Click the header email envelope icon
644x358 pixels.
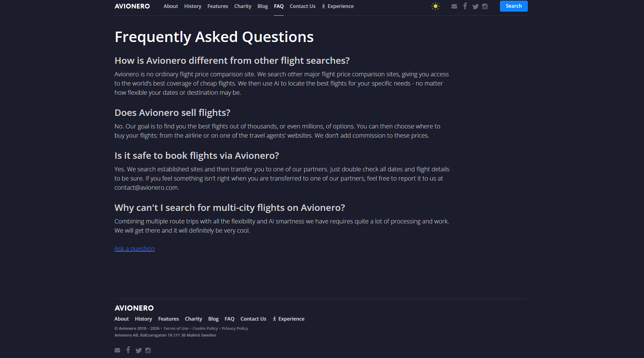point(454,6)
